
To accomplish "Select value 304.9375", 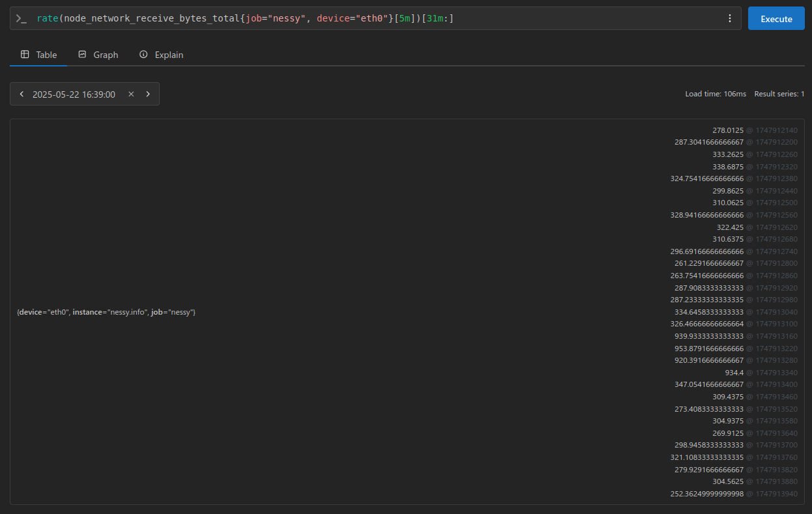I will point(728,421).
